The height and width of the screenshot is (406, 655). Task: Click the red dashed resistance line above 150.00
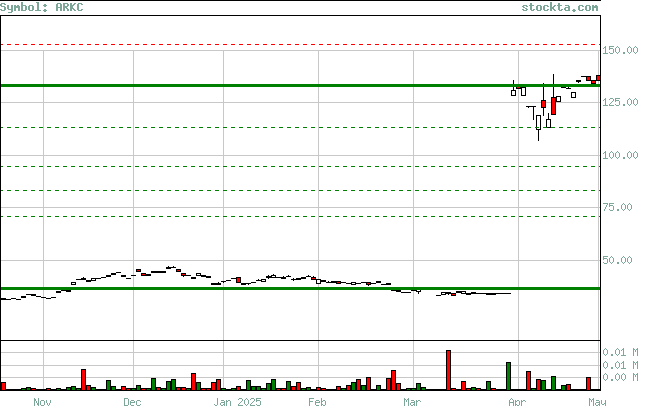pos(300,44)
